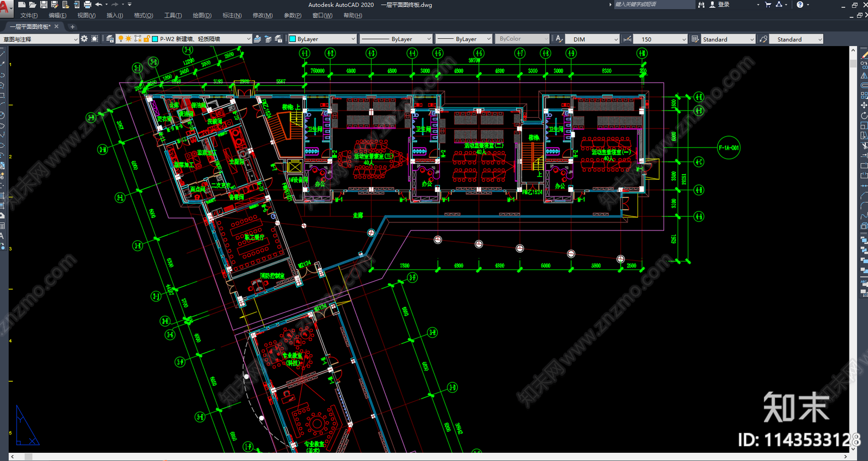Select the Rotate tool in Modify toolbar
The height and width of the screenshot is (461, 868).
(864, 116)
